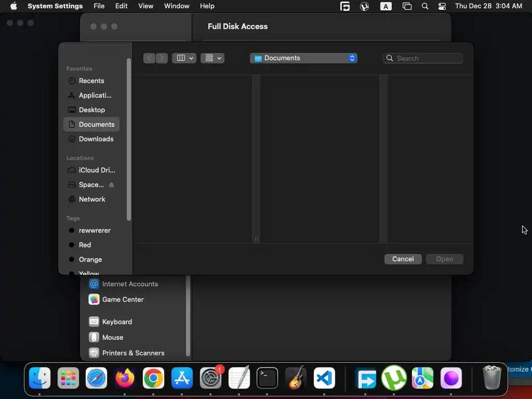The height and width of the screenshot is (399, 532).
Task: Open the item grouping dropdown
Action: point(212,58)
